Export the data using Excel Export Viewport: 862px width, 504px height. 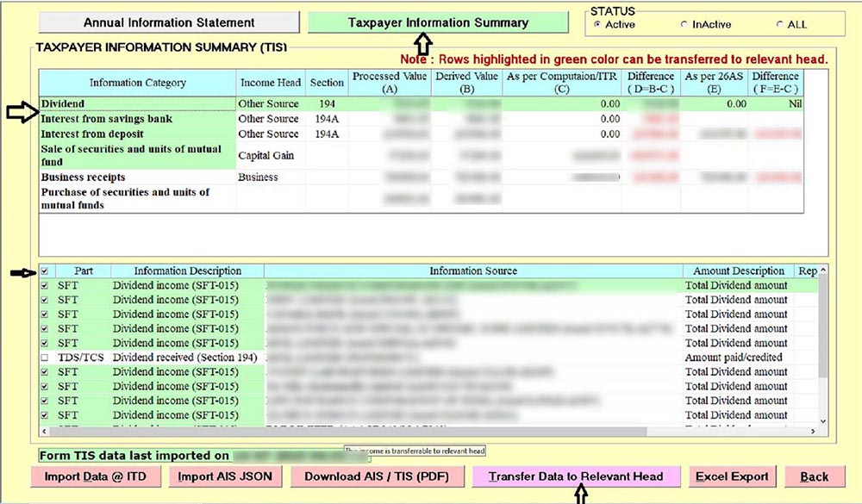coord(732,476)
